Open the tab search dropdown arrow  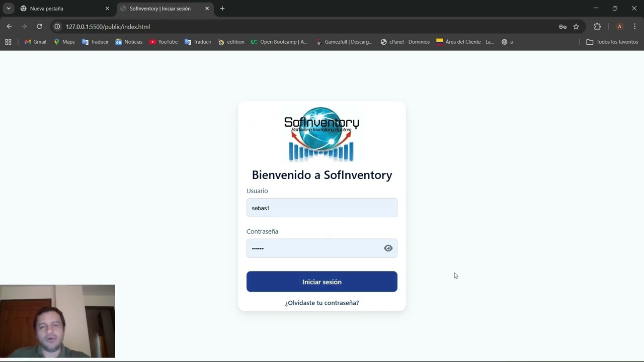click(9, 9)
